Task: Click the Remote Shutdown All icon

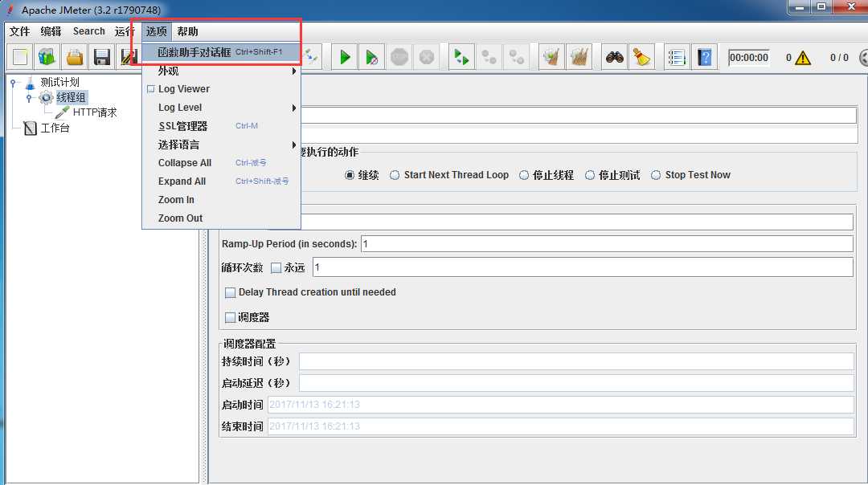Action: pyautogui.click(x=517, y=57)
